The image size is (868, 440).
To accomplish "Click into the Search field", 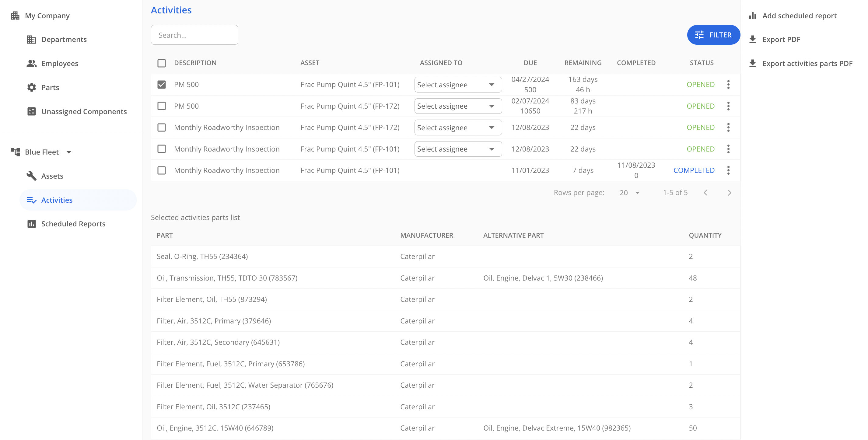I will (x=194, y=35).
